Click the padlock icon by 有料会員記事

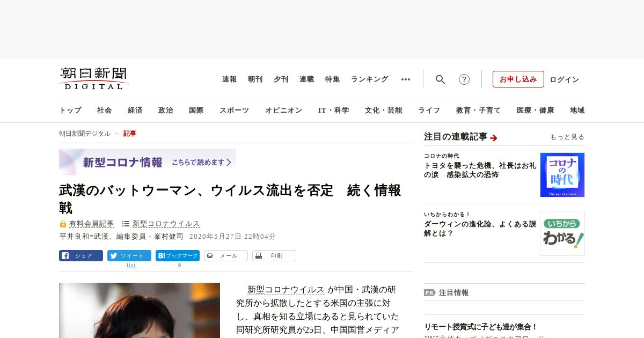tap(63, 224)
